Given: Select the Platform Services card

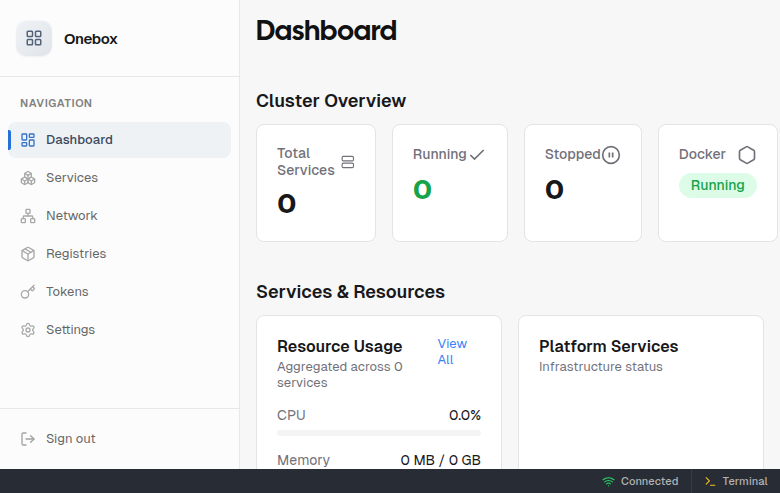Looking at the screenshot, I should click(x=640, y=400).
